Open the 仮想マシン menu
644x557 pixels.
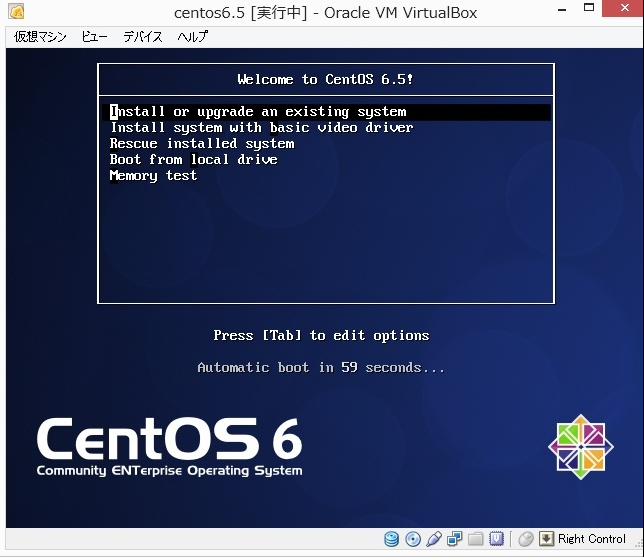click(x=40, y=37)
